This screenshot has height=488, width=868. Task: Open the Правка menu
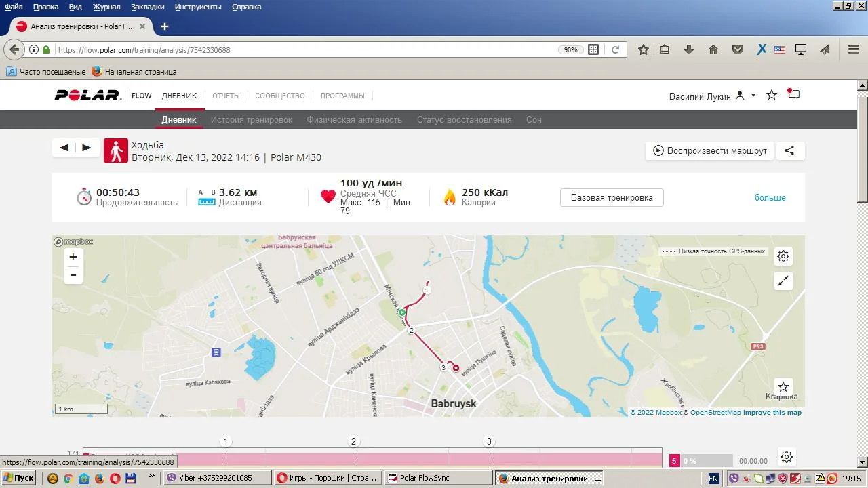point(46,7)
